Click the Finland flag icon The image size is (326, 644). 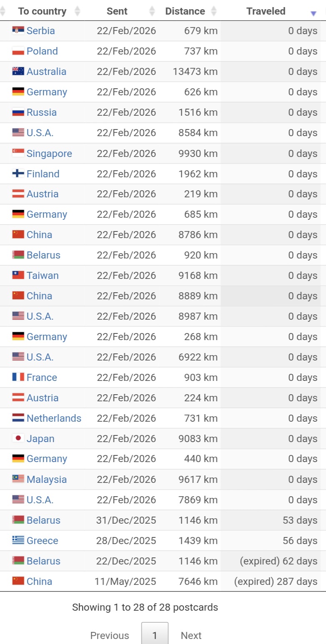point(18,174)
